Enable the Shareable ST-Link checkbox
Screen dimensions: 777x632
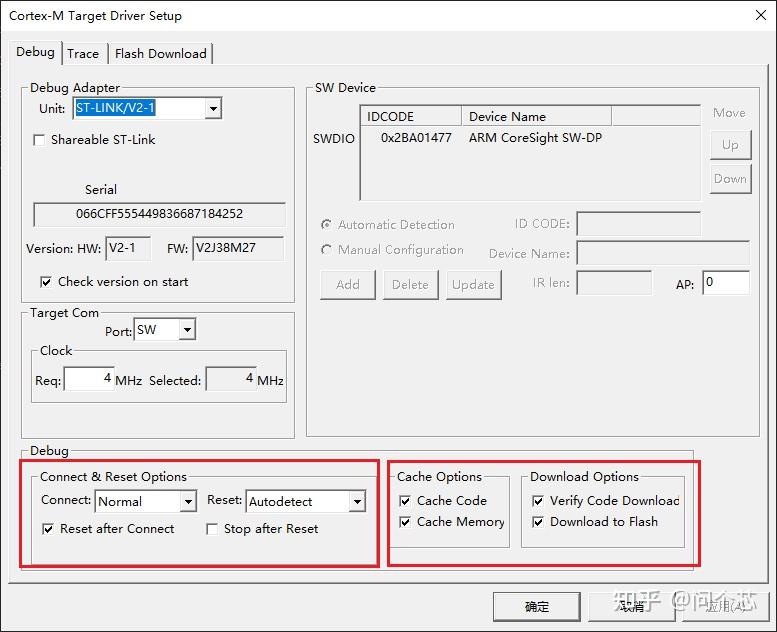(39, 140)
